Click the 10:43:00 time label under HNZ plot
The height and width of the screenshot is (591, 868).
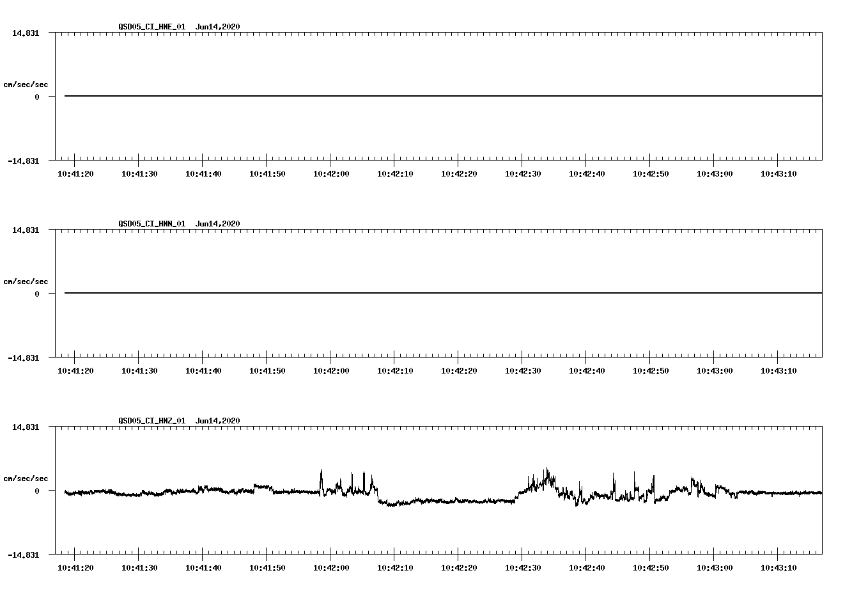pos(715,567)
